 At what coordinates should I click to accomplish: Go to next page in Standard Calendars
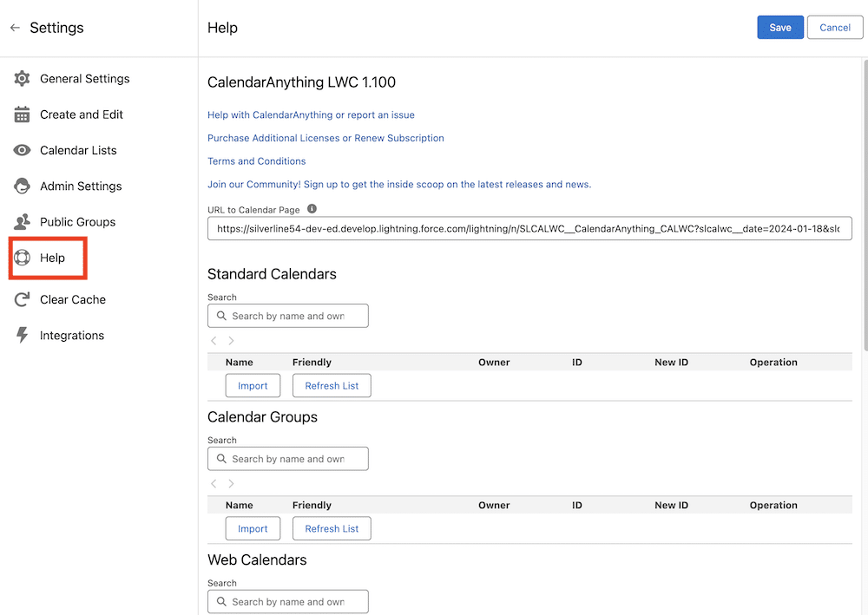[x=231, y=341]
